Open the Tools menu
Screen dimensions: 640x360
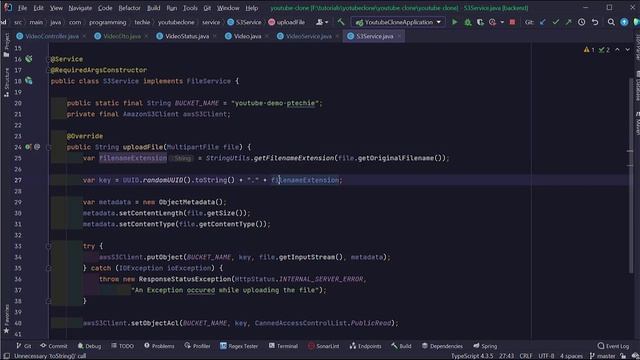point(190,8)
